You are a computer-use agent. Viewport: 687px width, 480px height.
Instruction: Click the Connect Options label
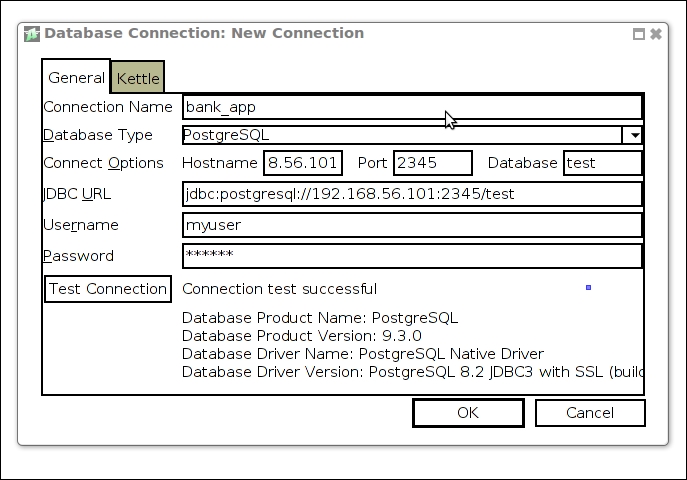click(x=103, y=163)
